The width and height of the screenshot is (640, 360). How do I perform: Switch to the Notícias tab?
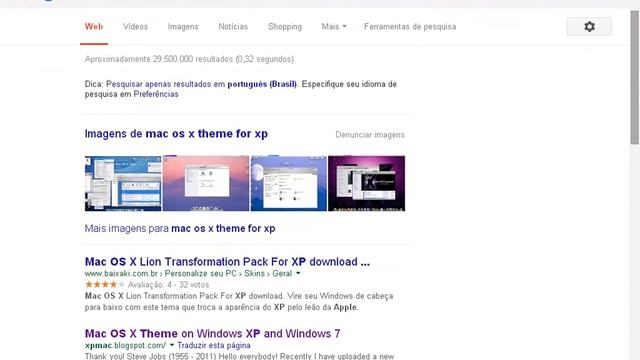tap(233, 27)
